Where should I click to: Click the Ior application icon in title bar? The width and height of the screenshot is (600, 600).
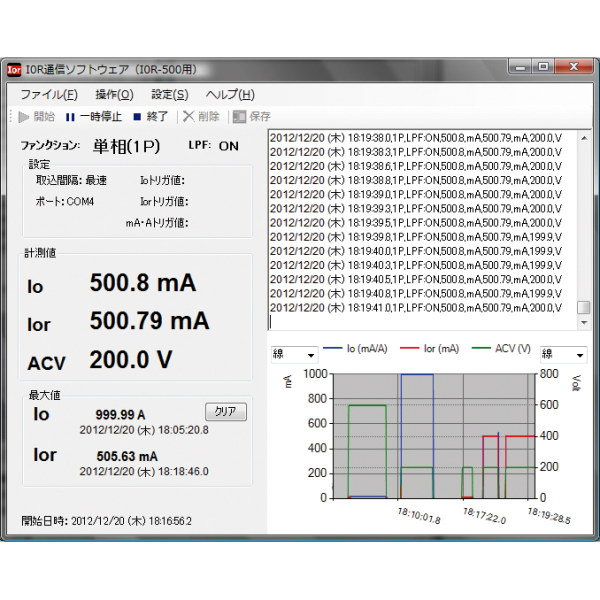pos(14,70)
